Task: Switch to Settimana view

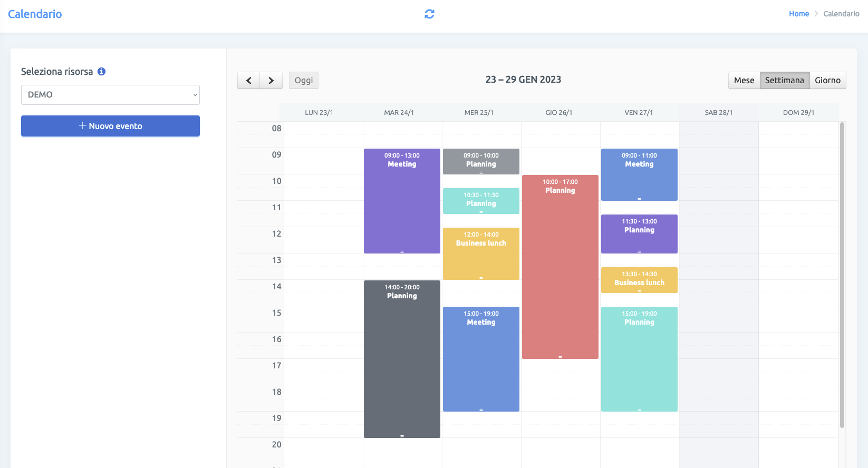Action: [785, 81]
